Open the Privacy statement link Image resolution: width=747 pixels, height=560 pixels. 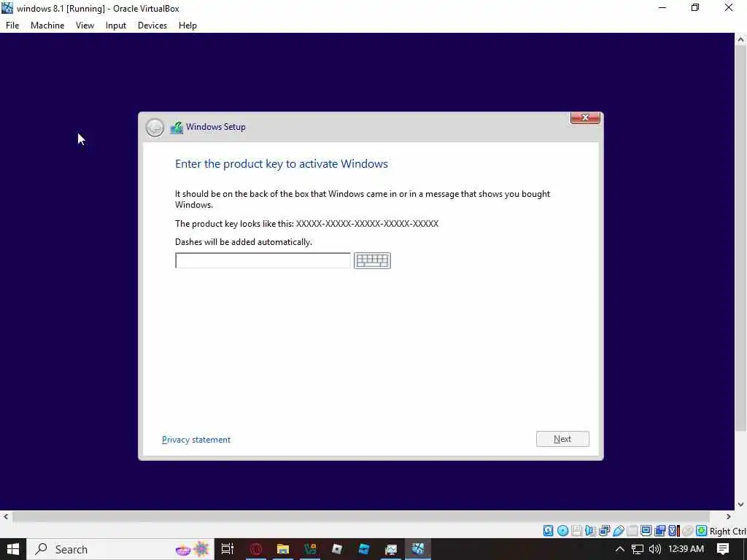click(x=196, y=440)
